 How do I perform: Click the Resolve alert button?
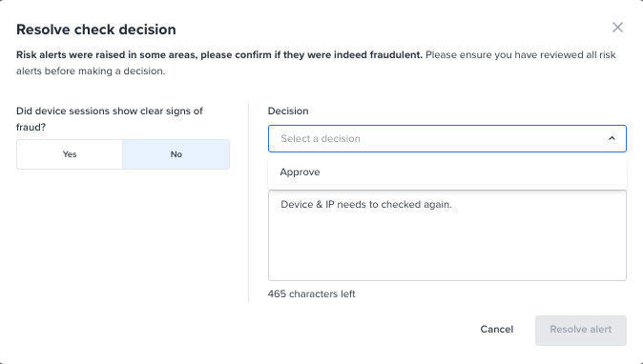click(581, 330)
